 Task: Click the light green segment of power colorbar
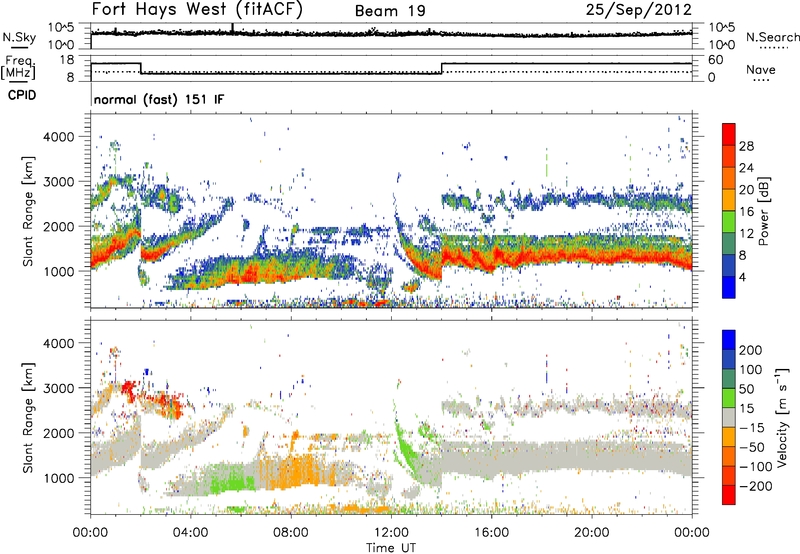click(729, 222)
